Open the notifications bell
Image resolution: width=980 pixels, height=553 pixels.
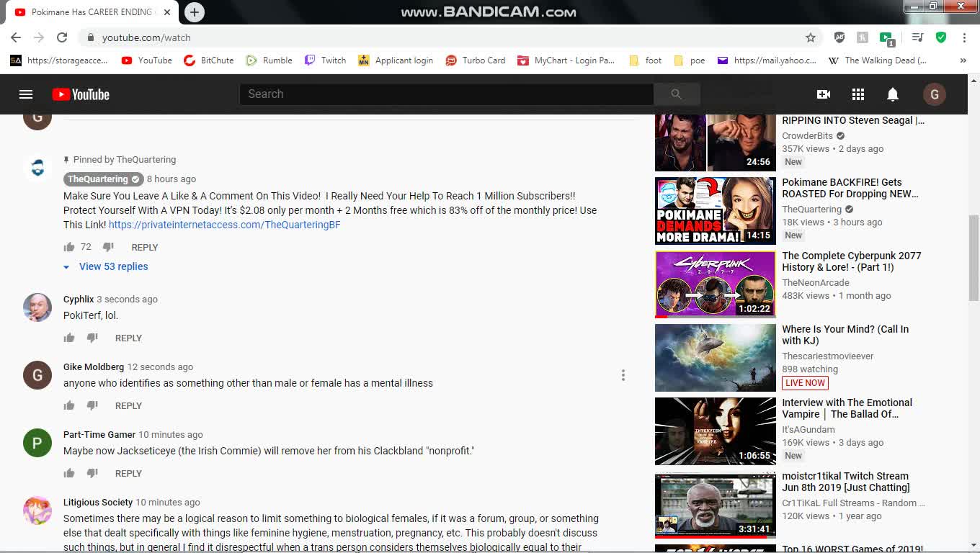[x=893, y=94]
